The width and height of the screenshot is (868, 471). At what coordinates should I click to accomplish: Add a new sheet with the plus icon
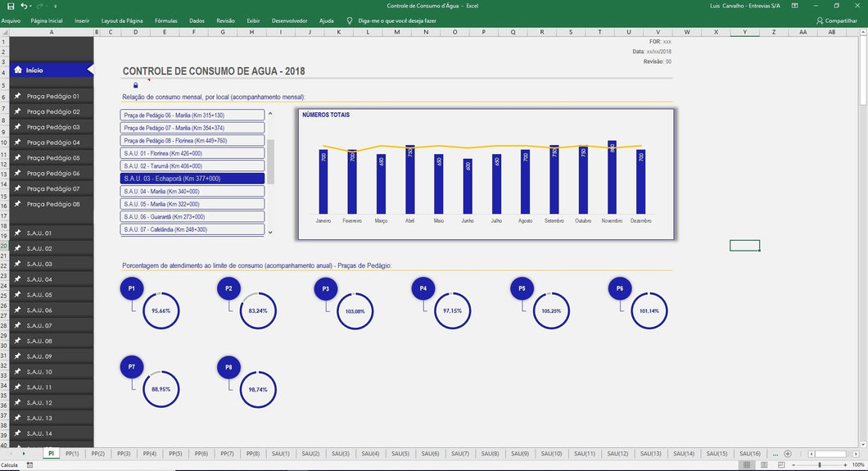coord(788,454)
